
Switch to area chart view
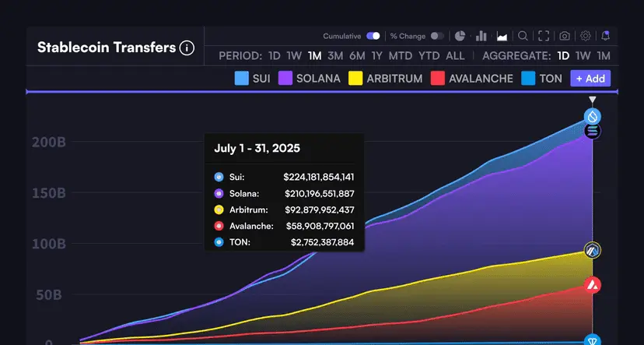[502, 36]
